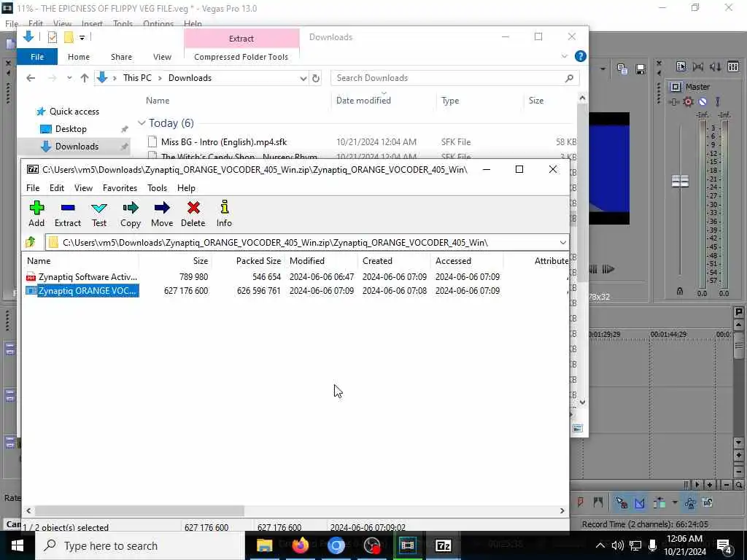
Task: Adjust the Master volume fader in Vegas
Action: point(680,182)
